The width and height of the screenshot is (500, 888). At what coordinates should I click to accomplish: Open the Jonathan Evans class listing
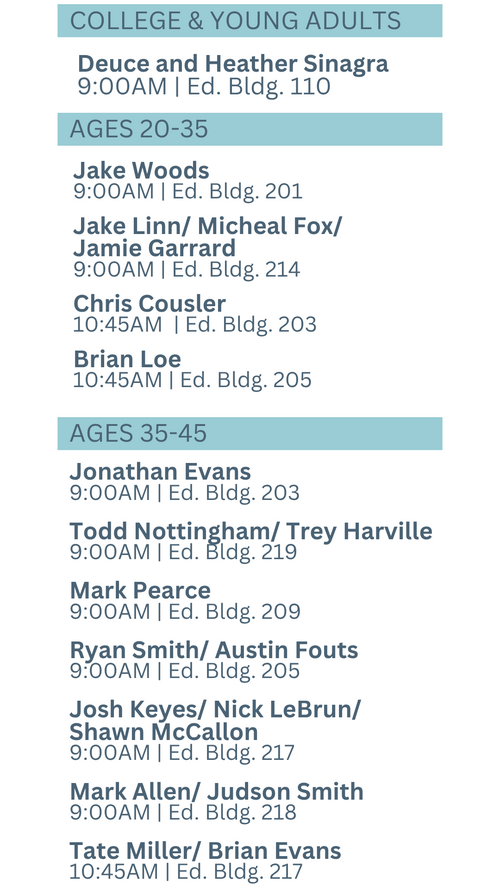click(160, 472)
